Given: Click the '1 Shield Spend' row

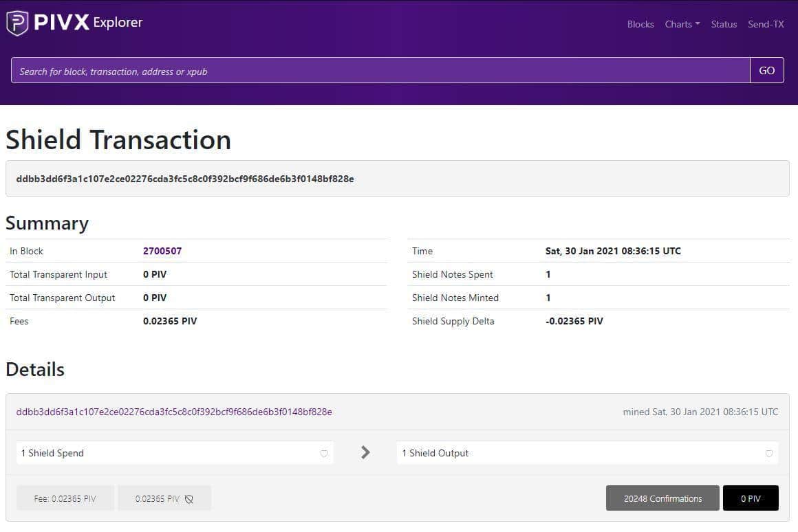Looking at the screenshot, I should click(x=175, y=453).
